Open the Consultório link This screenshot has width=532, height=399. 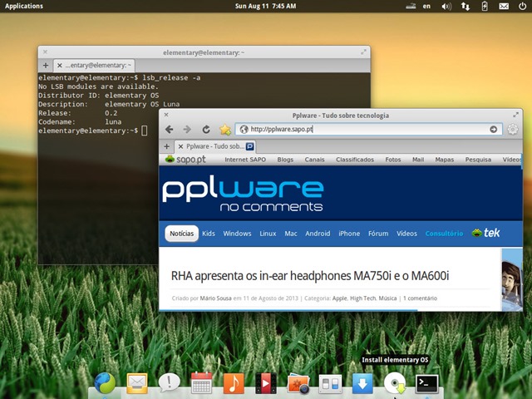point(444,234)
